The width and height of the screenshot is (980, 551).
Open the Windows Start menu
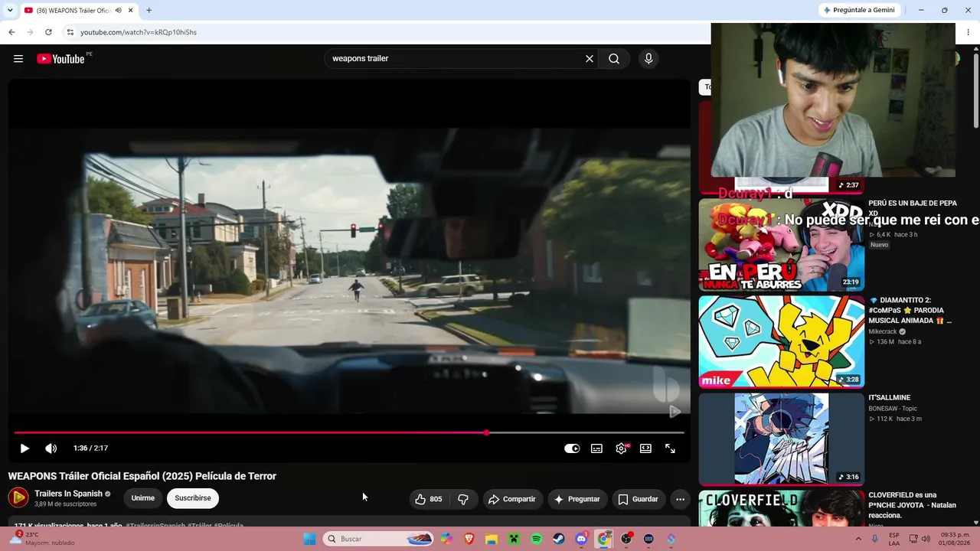coord(309,539)
